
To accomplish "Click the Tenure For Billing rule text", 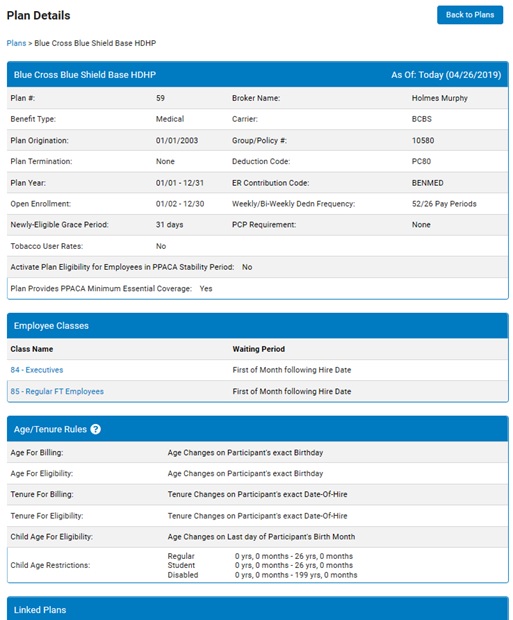I will 257,495.
